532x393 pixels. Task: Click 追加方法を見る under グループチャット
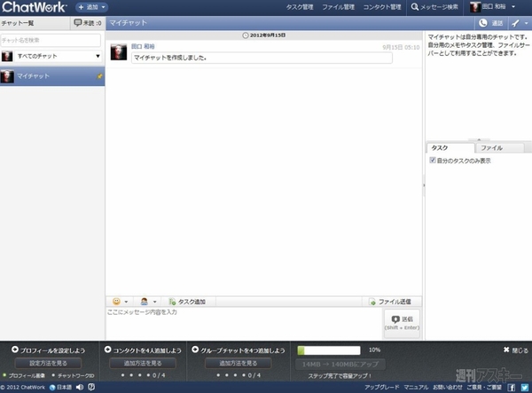(x=239, y=363)
